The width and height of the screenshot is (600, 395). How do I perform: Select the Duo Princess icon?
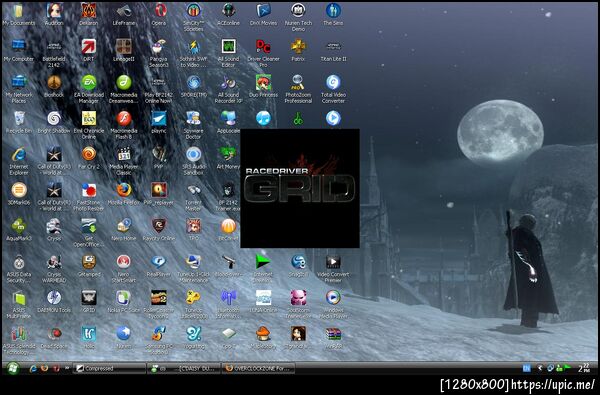[x=263, y=87]
